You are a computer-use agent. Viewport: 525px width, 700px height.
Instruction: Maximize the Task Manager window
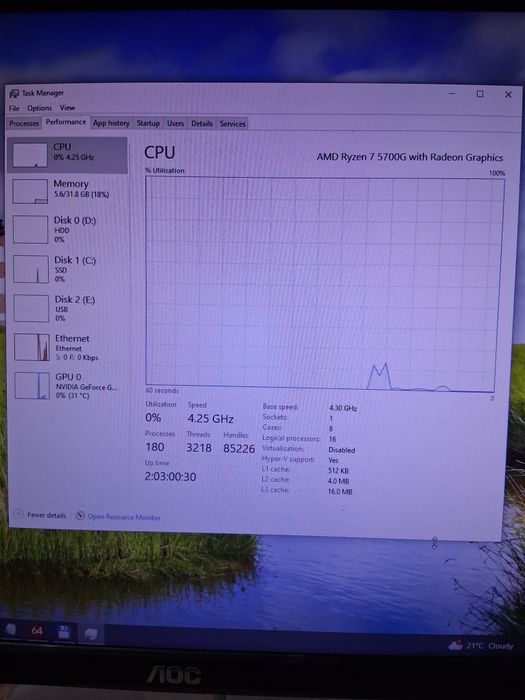coord(480,94)
